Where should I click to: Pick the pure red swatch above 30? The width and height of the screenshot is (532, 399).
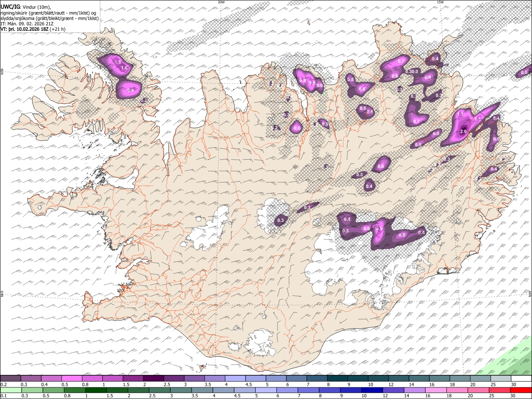click(521, 390)
